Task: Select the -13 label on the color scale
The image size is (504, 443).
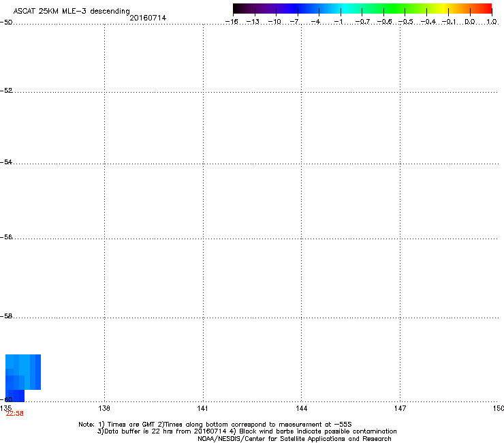Action: pos(253,22)
